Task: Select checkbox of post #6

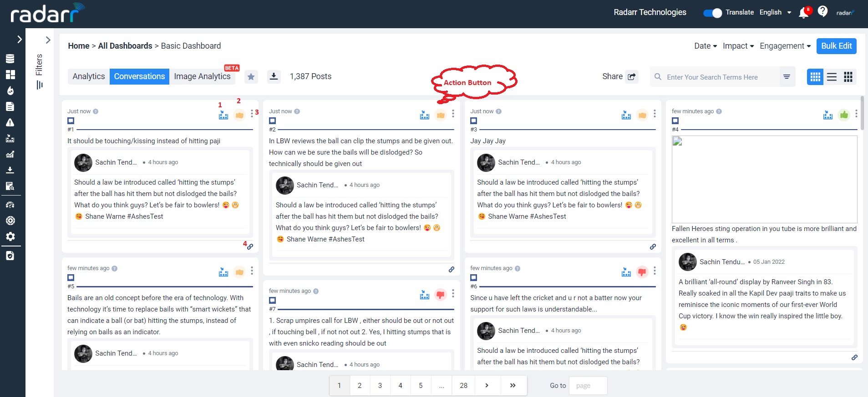Action: click(x=473, y=277)
